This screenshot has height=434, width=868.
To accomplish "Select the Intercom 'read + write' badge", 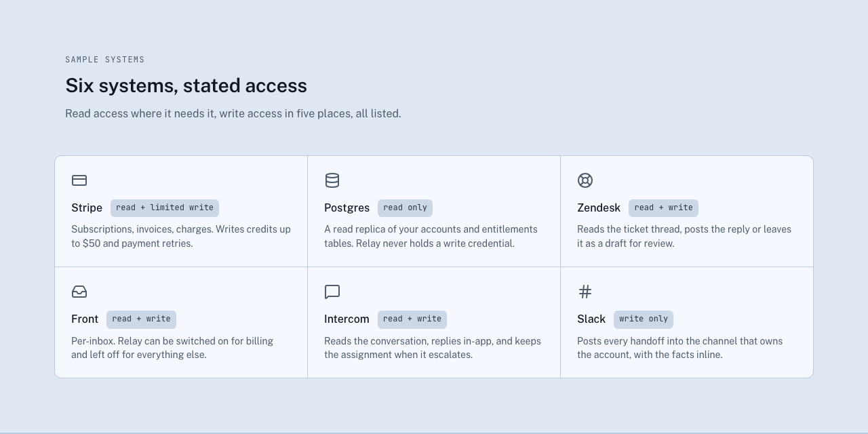I will pyautogui.click(x=412, y=319).
